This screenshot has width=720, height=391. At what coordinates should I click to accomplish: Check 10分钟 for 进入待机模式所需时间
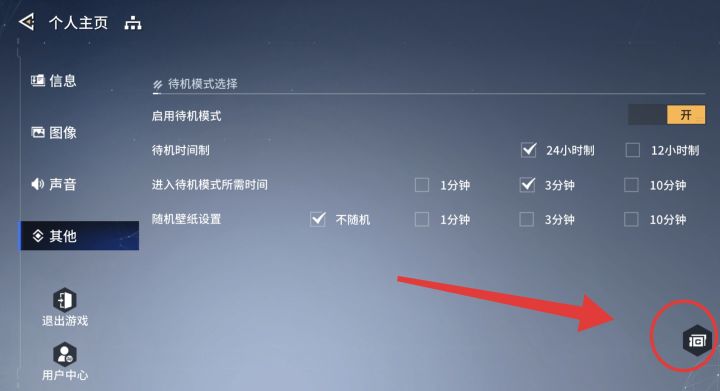point(631,185)
